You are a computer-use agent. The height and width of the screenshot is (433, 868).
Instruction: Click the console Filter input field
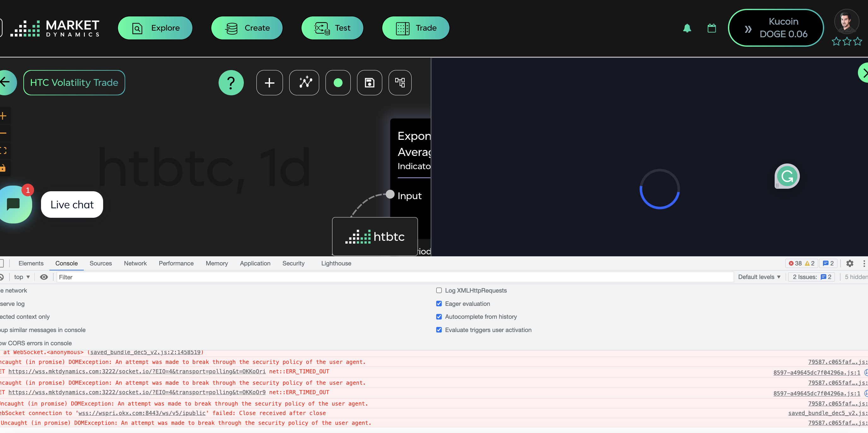coord(394,277)
